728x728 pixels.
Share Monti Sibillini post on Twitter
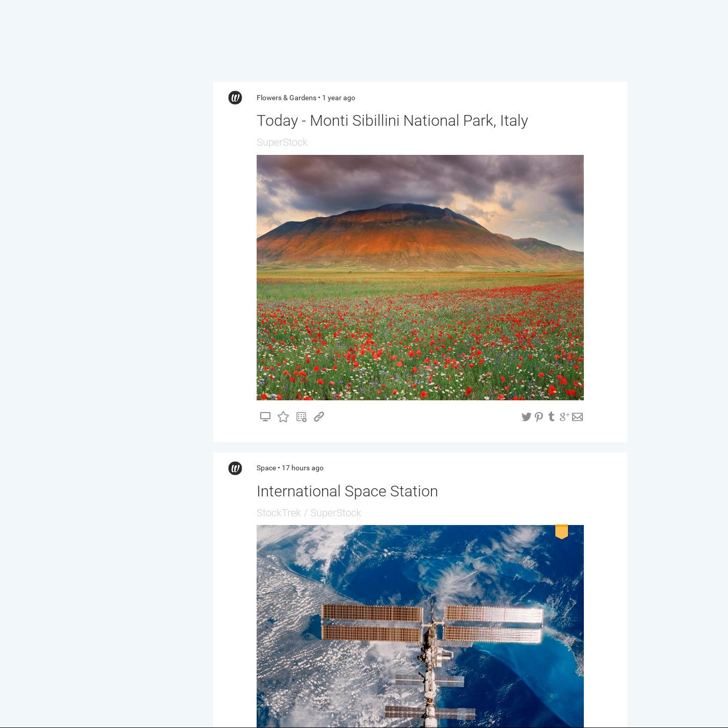click(x=526, y=417)
